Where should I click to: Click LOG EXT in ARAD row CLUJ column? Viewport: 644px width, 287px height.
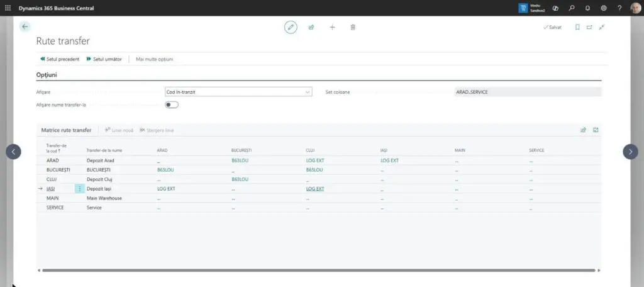pos(315,160)
